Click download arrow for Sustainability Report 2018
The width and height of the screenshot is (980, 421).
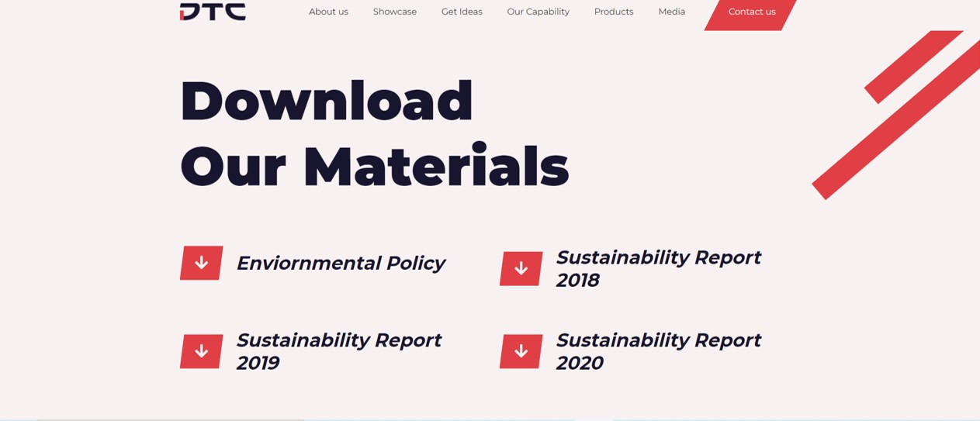tap(521, 268)
